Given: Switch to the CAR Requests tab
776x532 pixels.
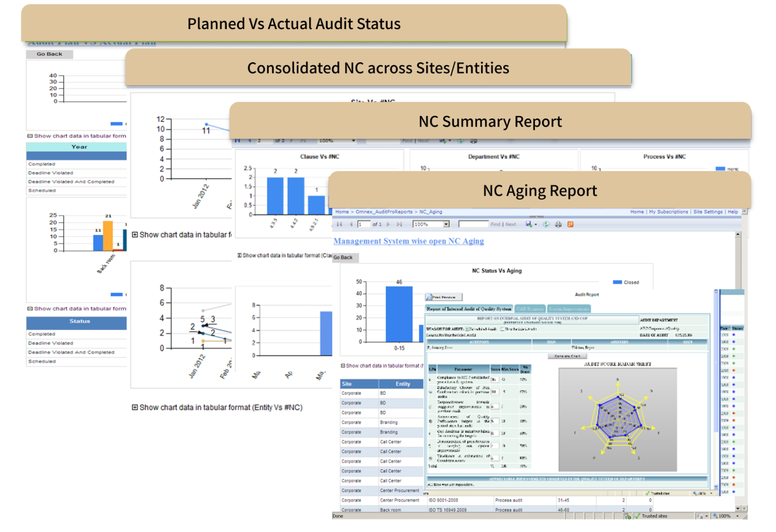Looking at the screenshot, I should click(530, 309).
